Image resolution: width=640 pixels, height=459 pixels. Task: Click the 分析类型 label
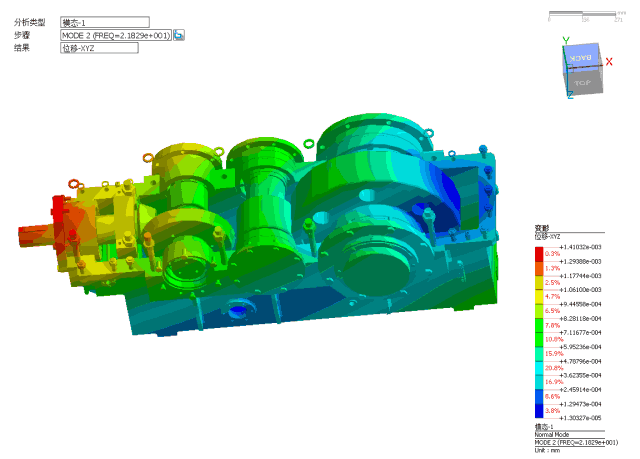point(29,22)
